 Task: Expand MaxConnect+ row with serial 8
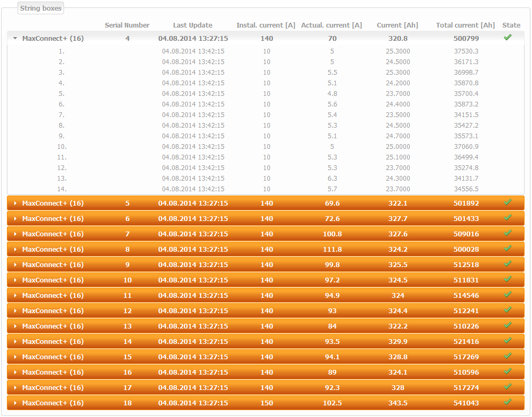(x=15, y=249)
